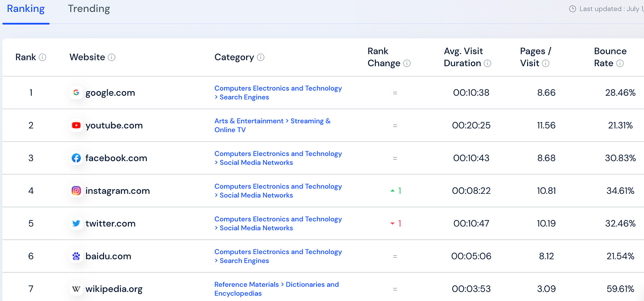The width and height of the screenshot is (644, 301).
Task: Click the 00:10:43 visit duration for facebook.com
Action: click(471, 158)
